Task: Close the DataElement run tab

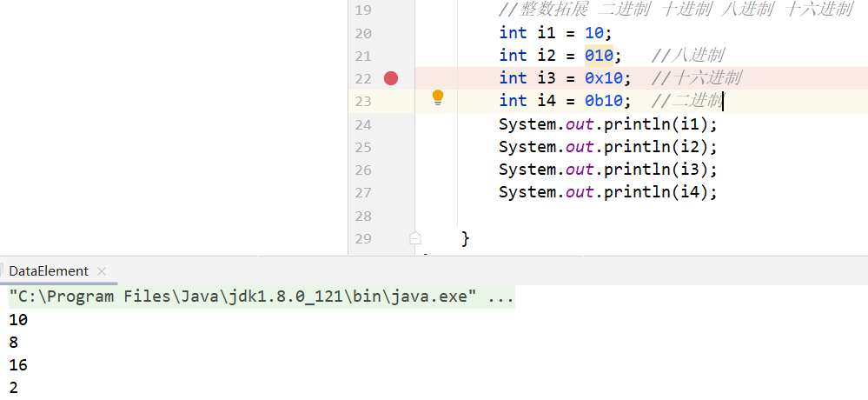Action: pyautogui.click(x=102, y=271)
